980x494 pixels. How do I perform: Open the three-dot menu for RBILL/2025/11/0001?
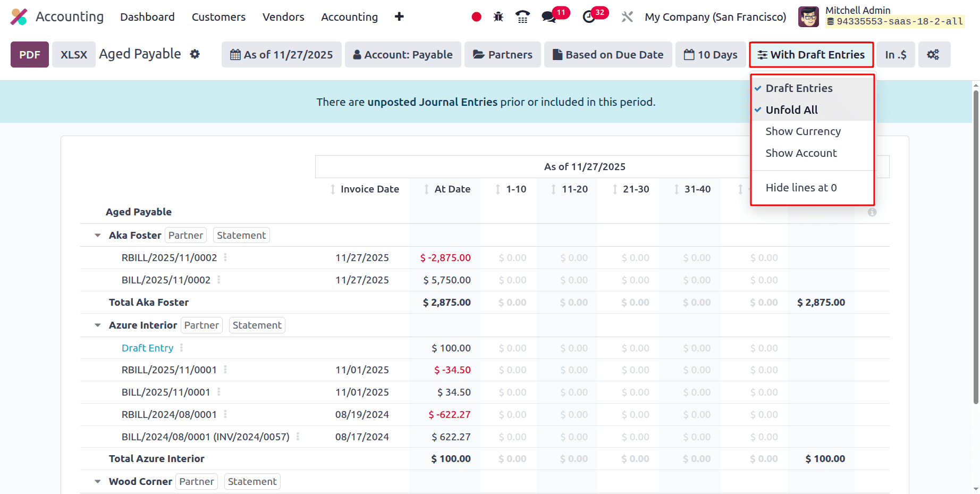pyautogui.click(x=225, y=370)
